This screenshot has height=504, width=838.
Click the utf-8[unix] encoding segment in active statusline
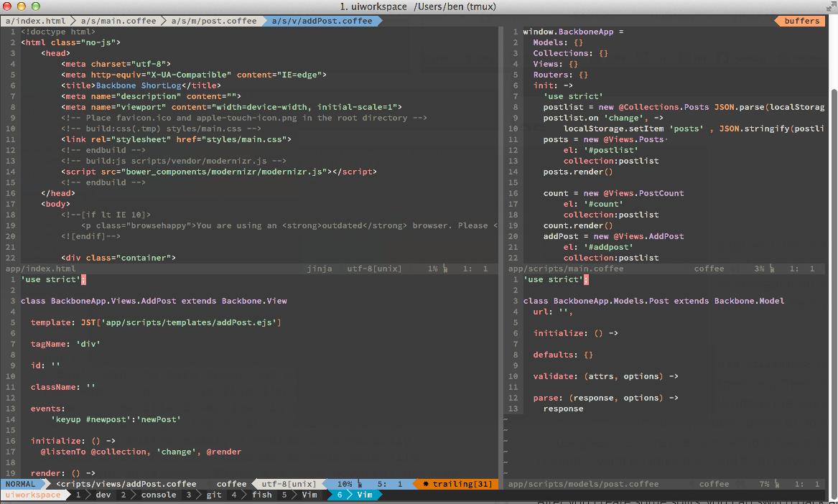tap(288, 484)
